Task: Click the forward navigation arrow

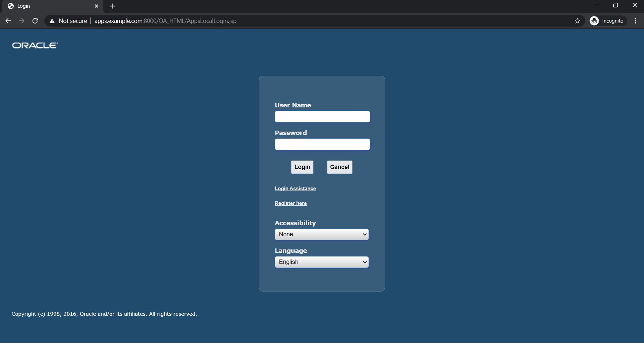Action: click(22, 21)
